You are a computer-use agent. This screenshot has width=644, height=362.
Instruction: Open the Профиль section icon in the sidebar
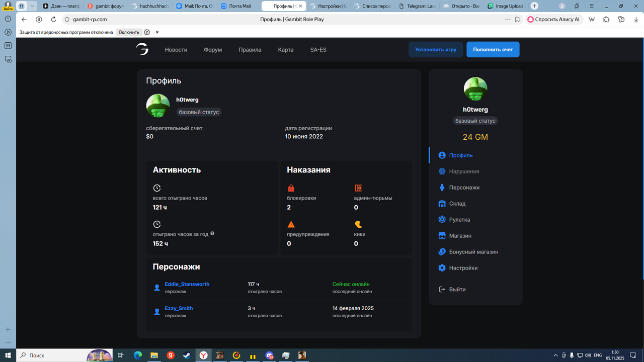(x=442, y=155)
